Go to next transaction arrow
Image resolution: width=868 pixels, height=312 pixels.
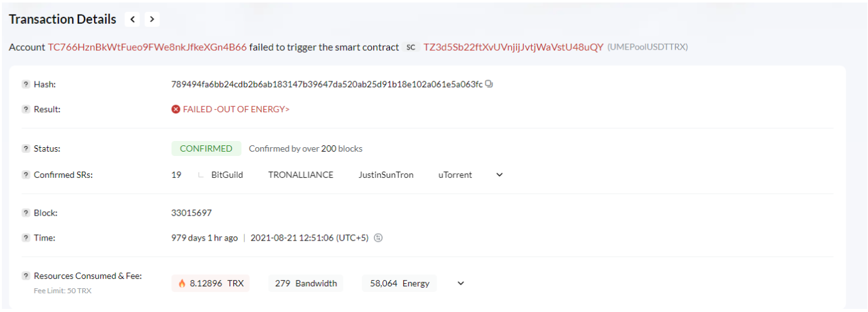pyautogui.click(x=152, y=19)
